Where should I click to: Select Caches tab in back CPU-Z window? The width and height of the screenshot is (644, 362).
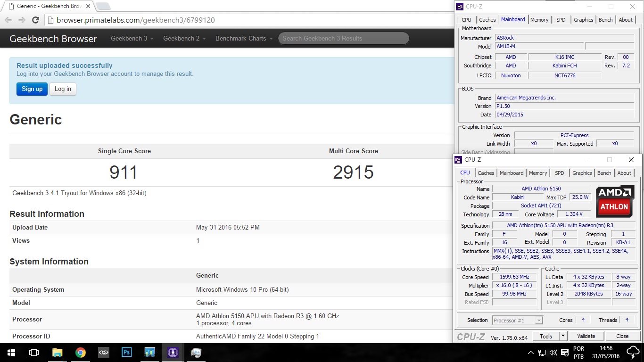pos(487,20)
